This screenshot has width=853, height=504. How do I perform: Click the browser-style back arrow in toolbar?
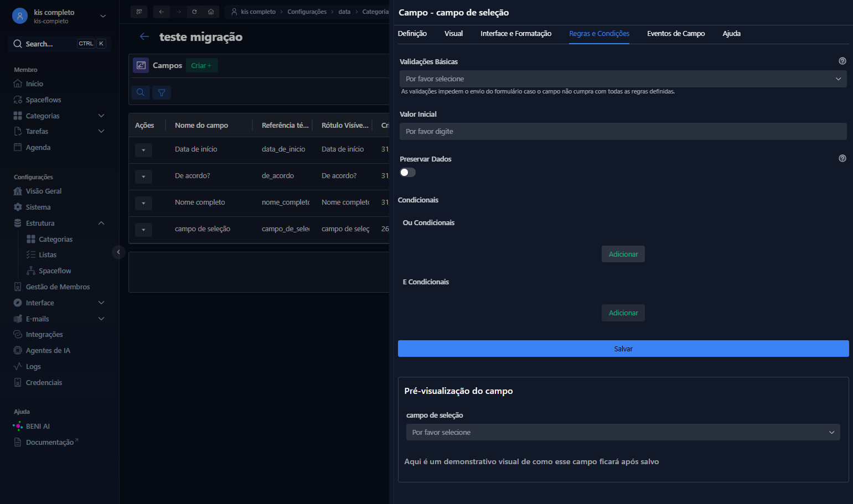pos(161,12)
